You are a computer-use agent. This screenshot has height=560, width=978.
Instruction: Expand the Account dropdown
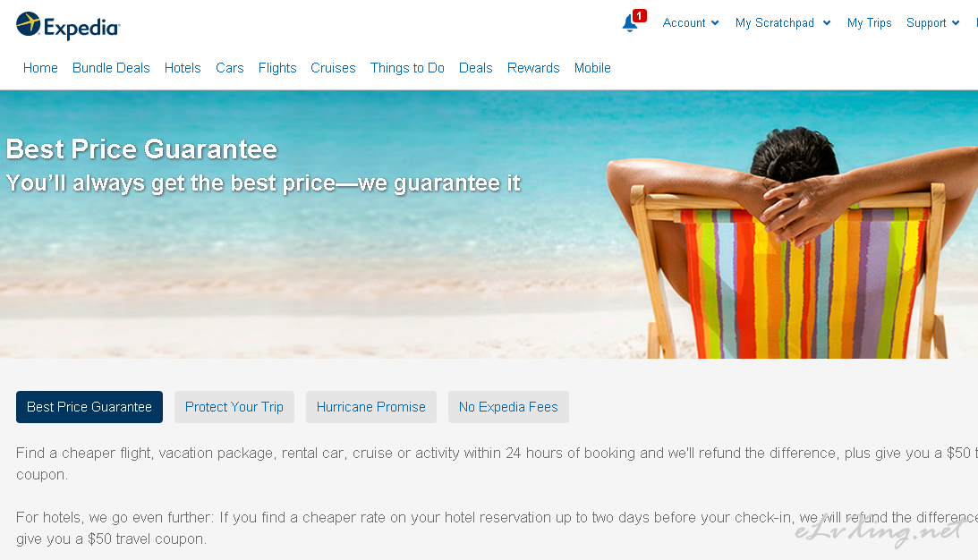[691, 23]
